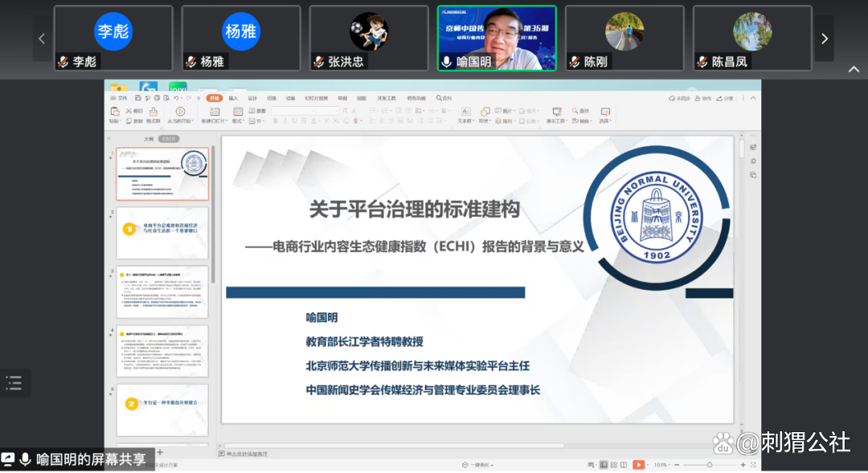Click the cloud sync status (未同步) icon
The image size is (868, 473).
coord(671,99)
